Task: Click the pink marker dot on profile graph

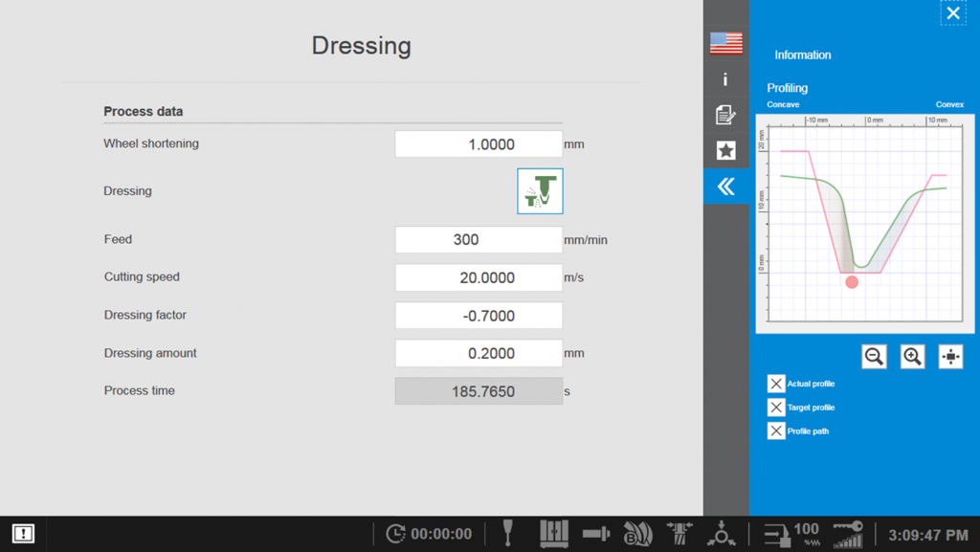Action: pos(852,282)
